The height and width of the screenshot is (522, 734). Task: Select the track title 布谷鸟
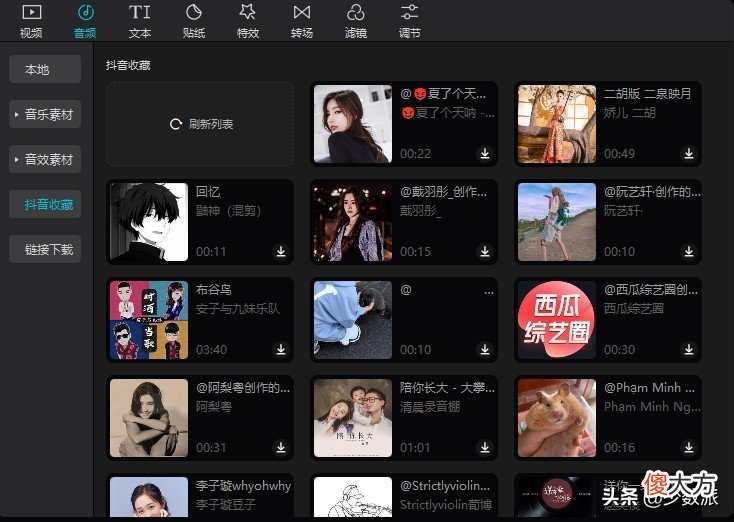tap(213, 289)
